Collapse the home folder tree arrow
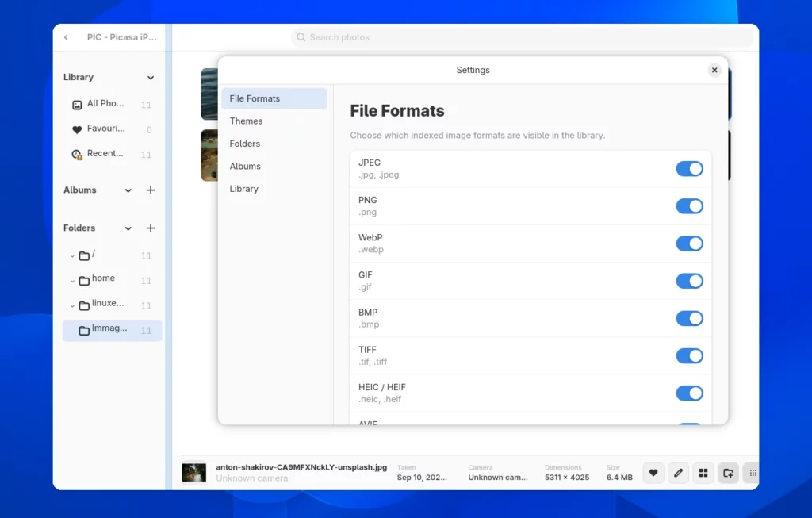The image size is (812, 518). (x=72, y=282)
